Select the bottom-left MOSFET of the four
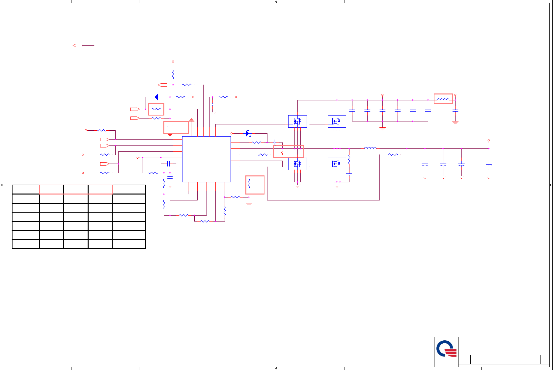Image resolution: width=555 pixels, height=392 pixels. [x=297, y=164]
